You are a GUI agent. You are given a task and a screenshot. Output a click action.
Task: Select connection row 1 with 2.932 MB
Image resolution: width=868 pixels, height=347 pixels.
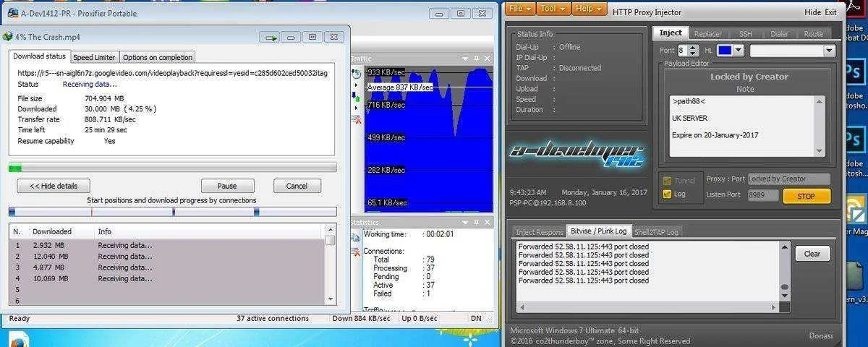coord(166,245)
